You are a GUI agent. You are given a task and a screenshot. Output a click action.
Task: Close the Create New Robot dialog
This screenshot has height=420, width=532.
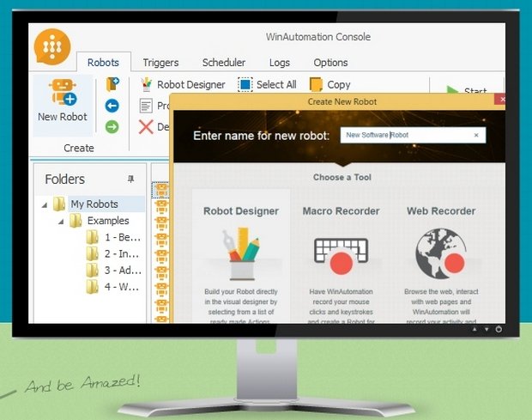500,99
